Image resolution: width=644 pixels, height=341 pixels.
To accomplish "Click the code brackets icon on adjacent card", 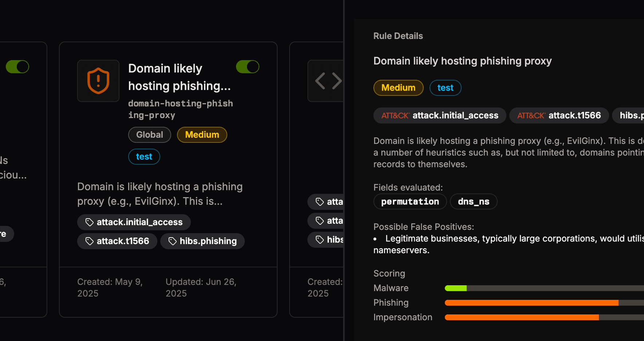I will pyautogui.click(x=328, y=81).
